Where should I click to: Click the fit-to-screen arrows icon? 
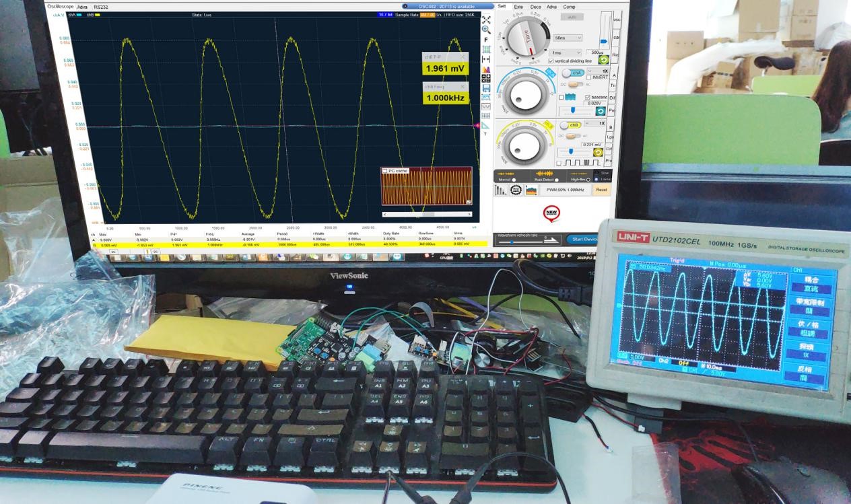[x=486, y=20]
